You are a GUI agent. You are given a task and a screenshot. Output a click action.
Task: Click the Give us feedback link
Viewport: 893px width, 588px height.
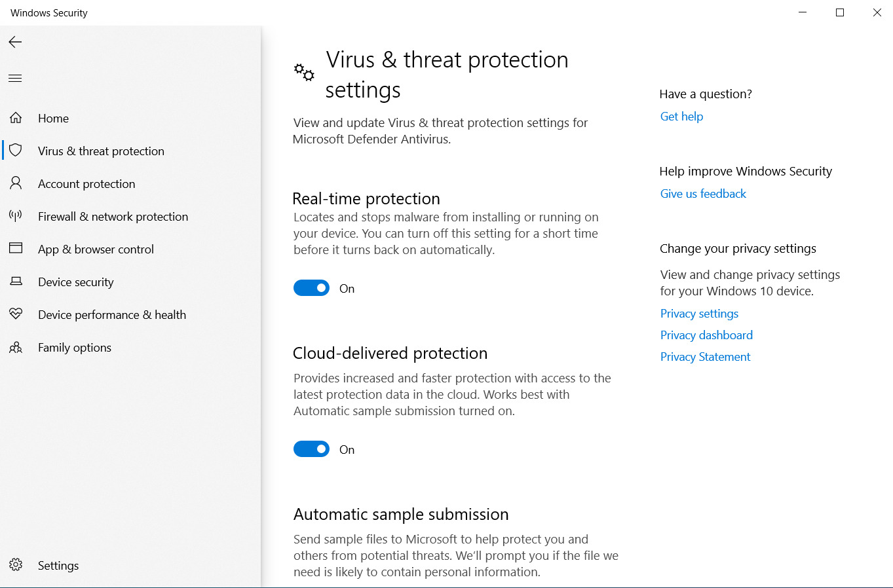(703, 194)
